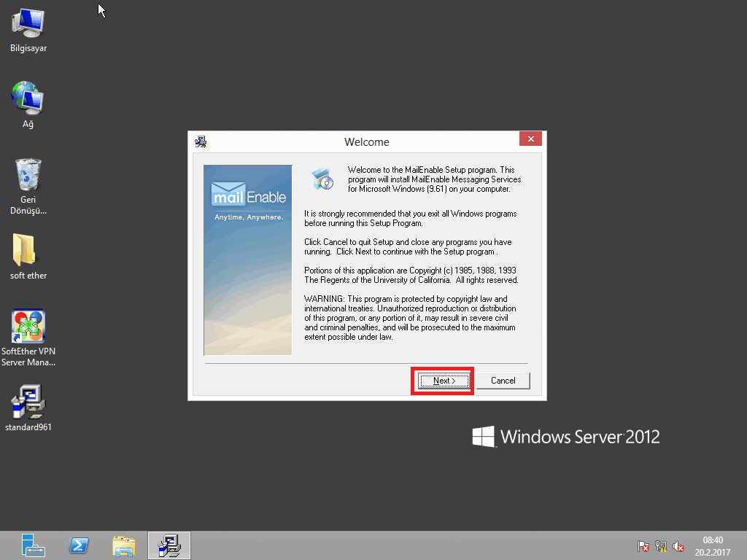Click the MailEnable setup taskbar button

click(169, 545)
